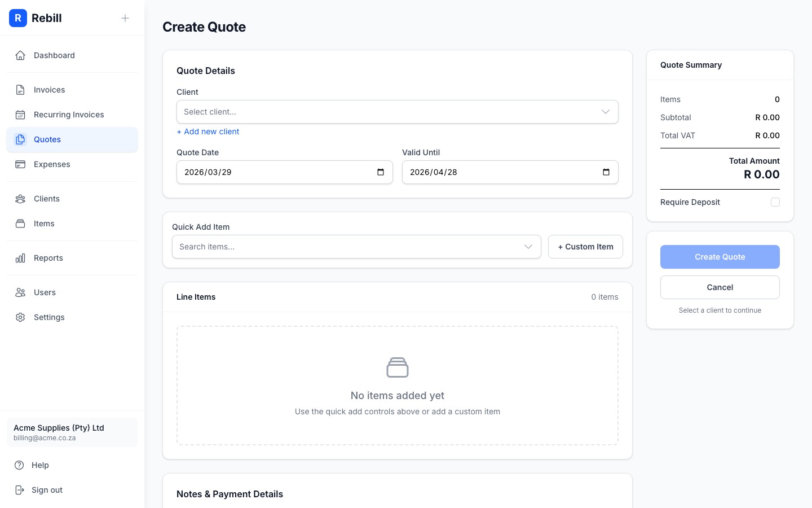Click the Rebill logo icon

(x=18, y=18)
